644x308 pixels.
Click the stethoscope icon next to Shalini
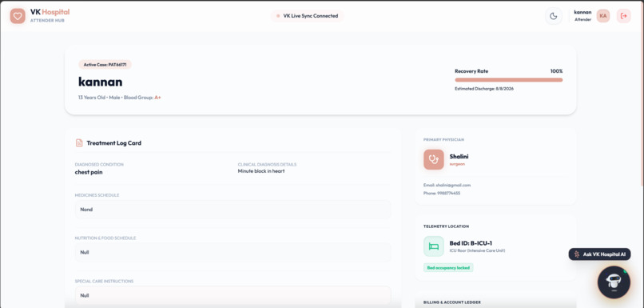pyautogui.click(x=434, y=159)
